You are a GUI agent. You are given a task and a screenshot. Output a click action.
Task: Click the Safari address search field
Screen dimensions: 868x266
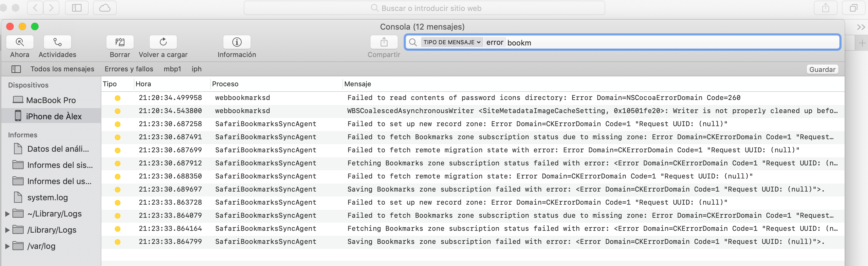(x=424, y=8)
